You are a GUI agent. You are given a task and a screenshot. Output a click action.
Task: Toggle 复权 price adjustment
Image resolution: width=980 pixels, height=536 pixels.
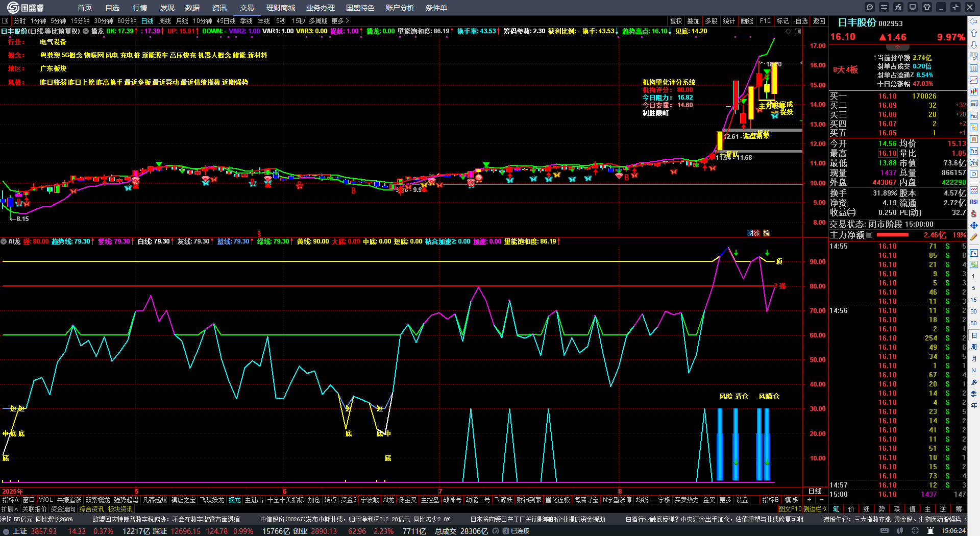coord(676,21)
